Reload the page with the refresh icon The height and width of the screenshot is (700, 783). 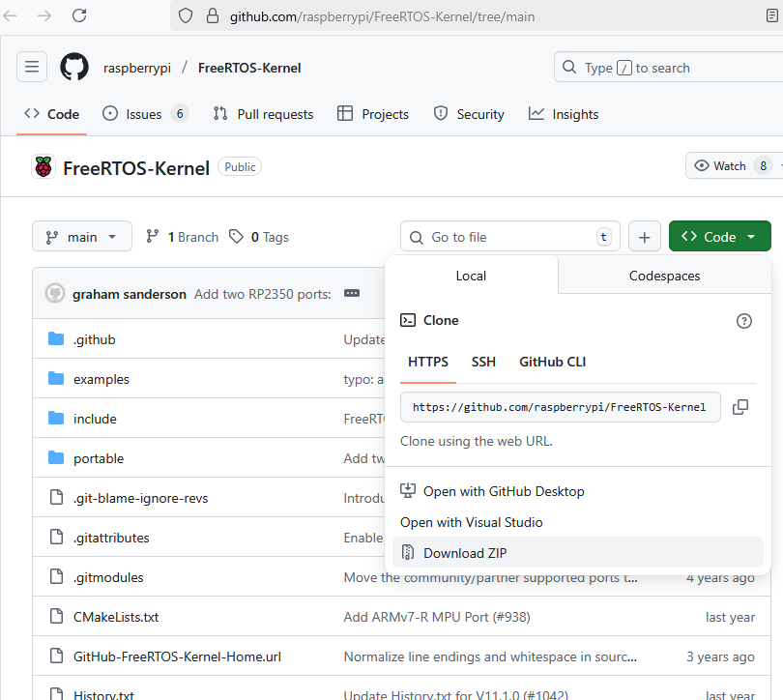79,15
